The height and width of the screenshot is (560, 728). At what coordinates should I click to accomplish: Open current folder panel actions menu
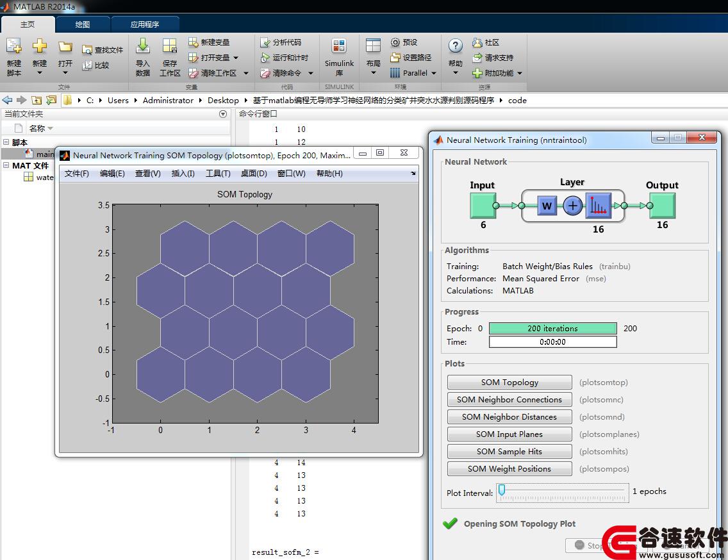pos(223,114)
